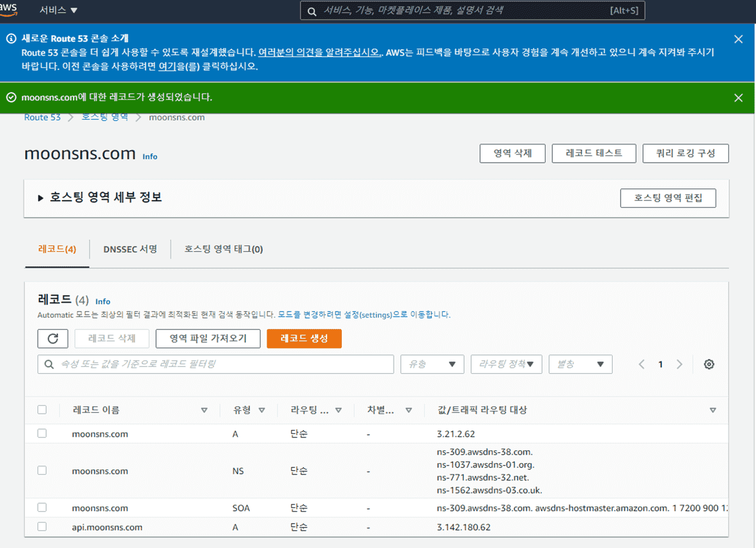Click the 영역 파일 가져오기 button
Image resolution: width=756 pixels, height=548 pixels.
tap(208, 339)
